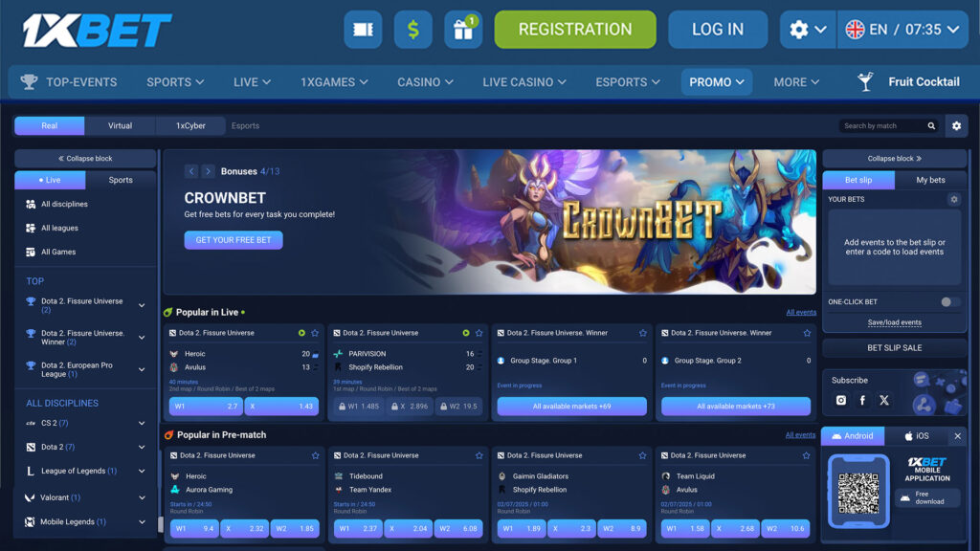Open settings gear next to search box
The width and height of the screenshot is (980, 551).
(955, 126)
